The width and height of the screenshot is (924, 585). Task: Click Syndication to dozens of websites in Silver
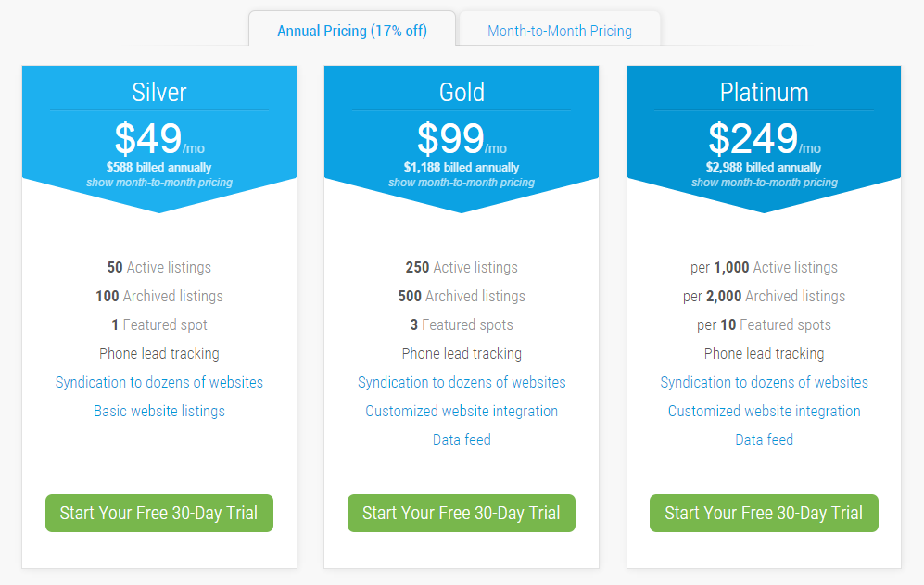point(158,382)
